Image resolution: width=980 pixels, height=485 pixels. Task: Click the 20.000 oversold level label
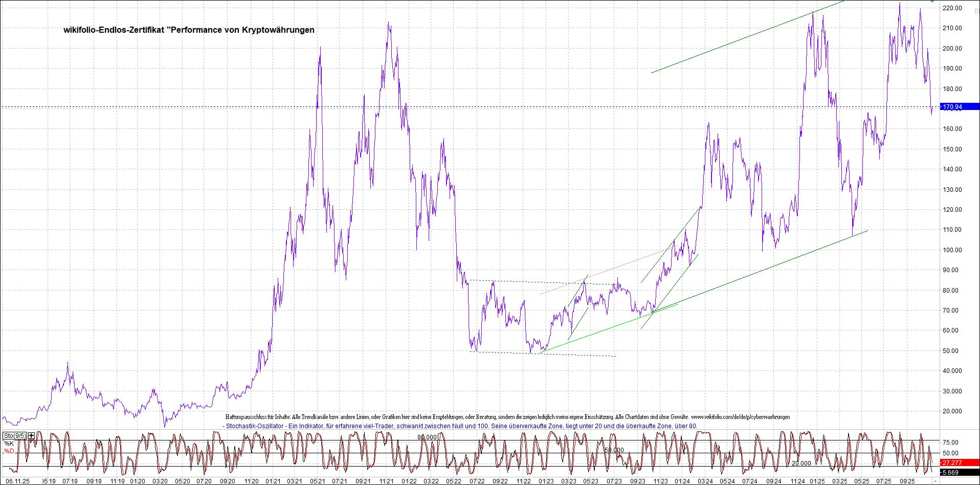[801, 464]
